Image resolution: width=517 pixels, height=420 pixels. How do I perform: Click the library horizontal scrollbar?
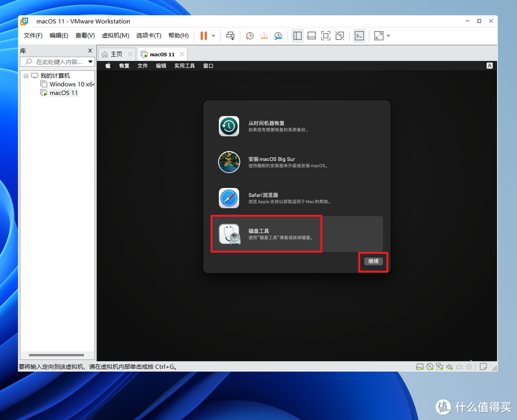click(x=56, y=355)
